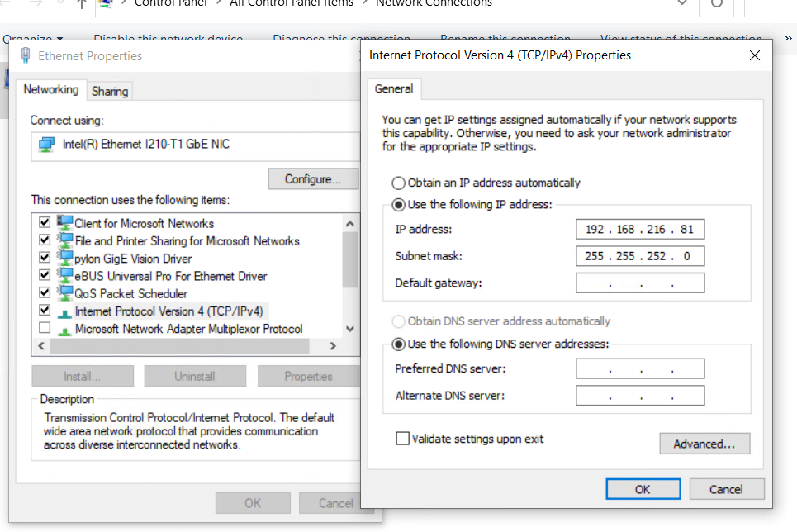This screenshot has width=797, height=532.
Task: Open the Configure adapter button
Action: point(313,179)
